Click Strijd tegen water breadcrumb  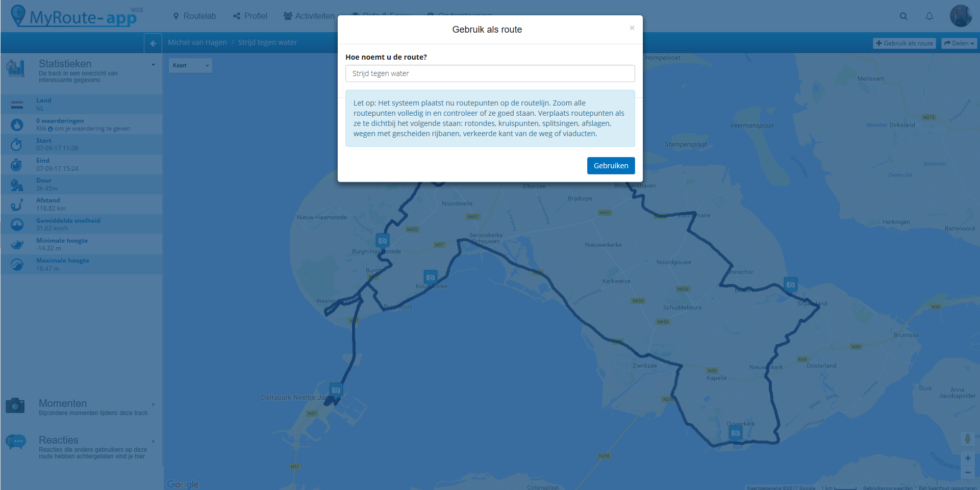coord(267,42)
